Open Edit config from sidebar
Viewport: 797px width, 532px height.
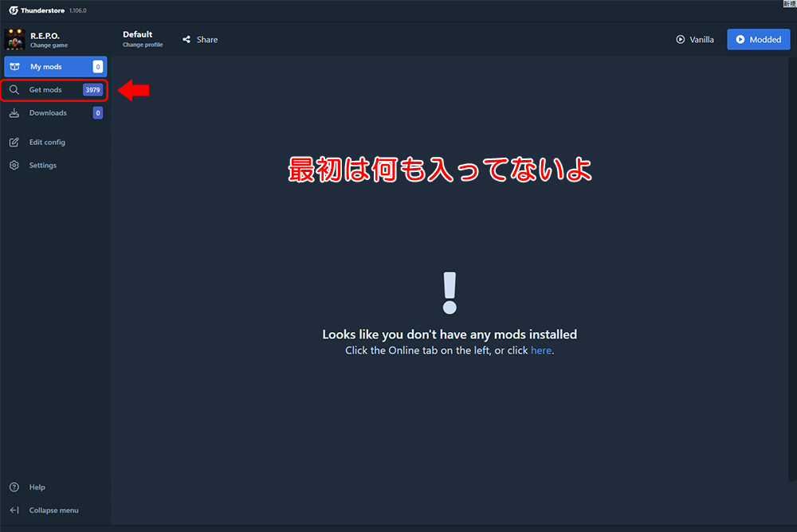click(47, 143)
